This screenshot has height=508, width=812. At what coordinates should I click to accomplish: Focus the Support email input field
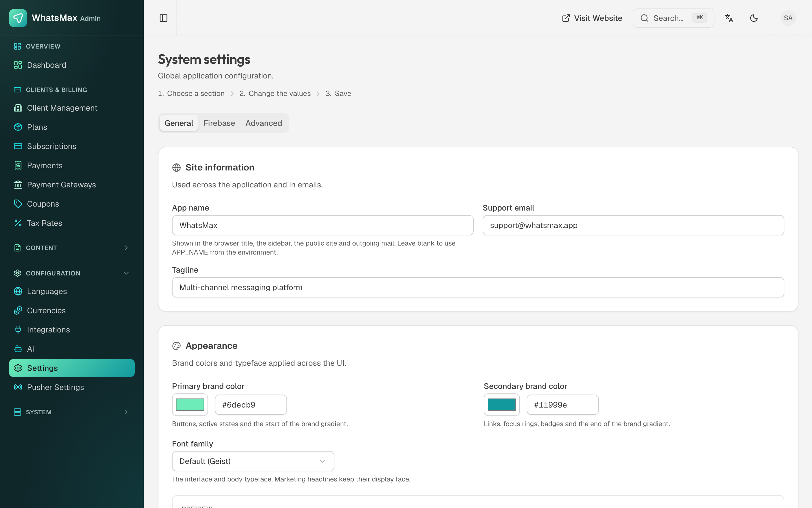tap(633, 225)
